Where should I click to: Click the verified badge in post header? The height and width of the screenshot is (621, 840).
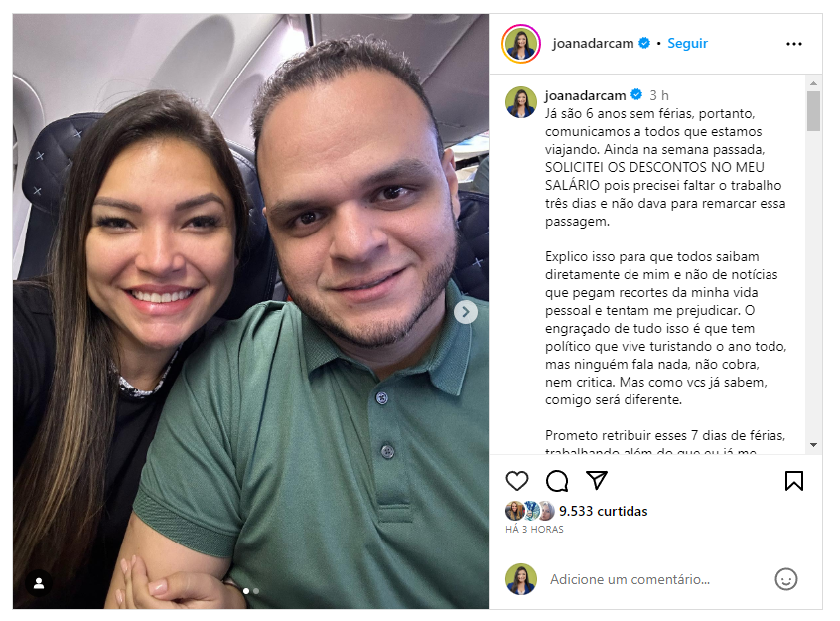(x=644, y=43)
